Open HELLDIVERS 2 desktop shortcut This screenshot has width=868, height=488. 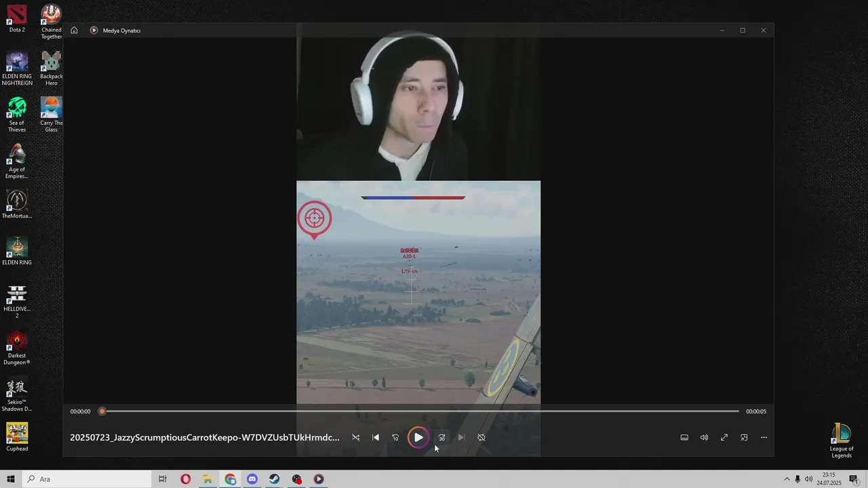click(17, 301)
